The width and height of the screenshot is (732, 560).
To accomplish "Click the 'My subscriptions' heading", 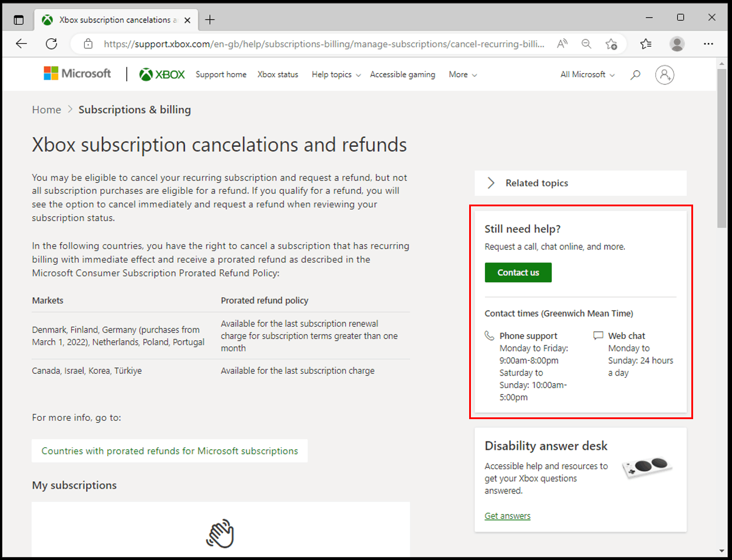I will click(74, 485).
